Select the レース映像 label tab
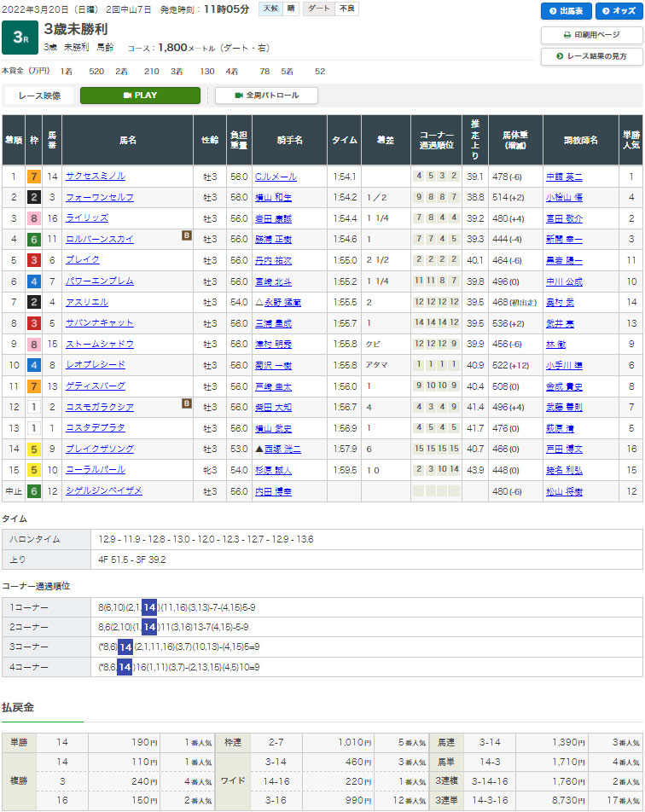The height and width of the screenshot is (812, 645). [x=39, y=96]
